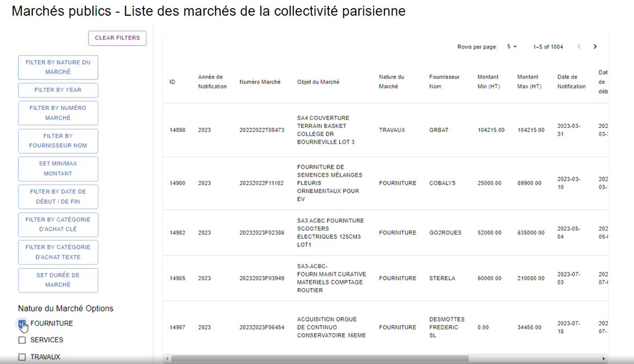This screenshot has width=634, height=364.
Task: Choose Filter by Fournisseur Nom
Action: 58,141
